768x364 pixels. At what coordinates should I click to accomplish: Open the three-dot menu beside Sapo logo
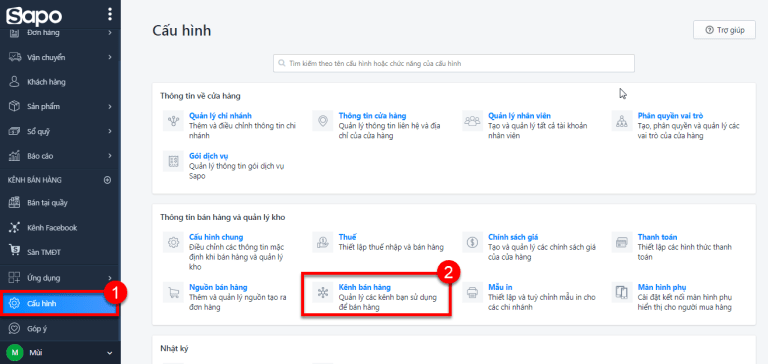pyautogui.click(x=110, y=14)
